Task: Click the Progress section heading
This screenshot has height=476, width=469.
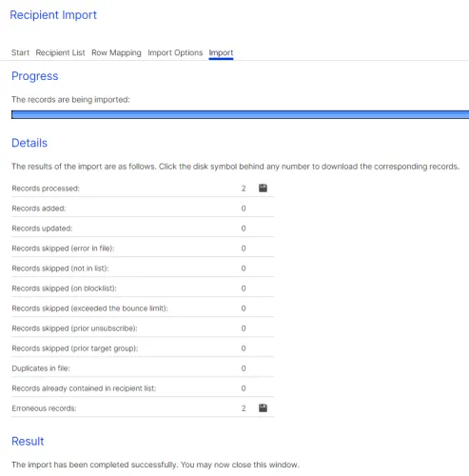Action: [35, 76]
